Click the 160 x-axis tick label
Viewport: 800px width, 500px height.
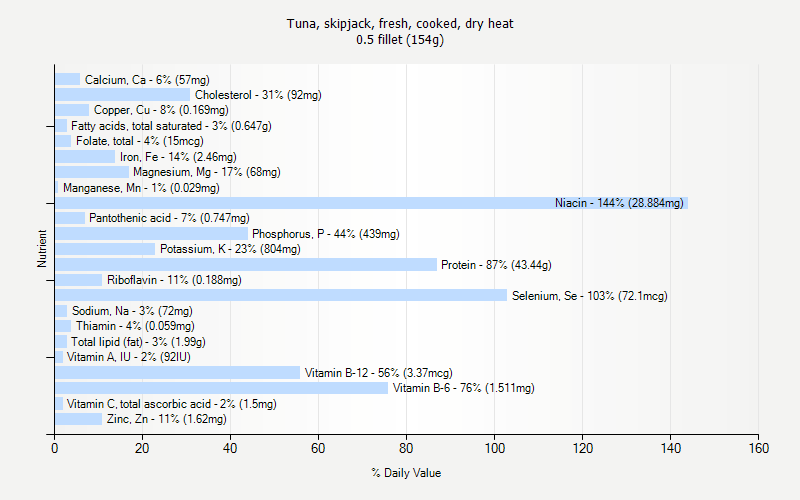758,449
